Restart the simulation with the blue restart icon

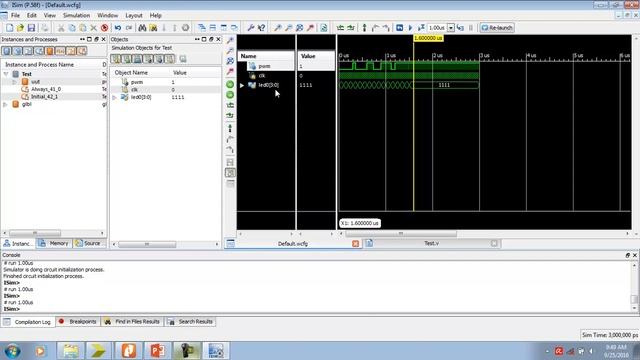click(400, 28)
